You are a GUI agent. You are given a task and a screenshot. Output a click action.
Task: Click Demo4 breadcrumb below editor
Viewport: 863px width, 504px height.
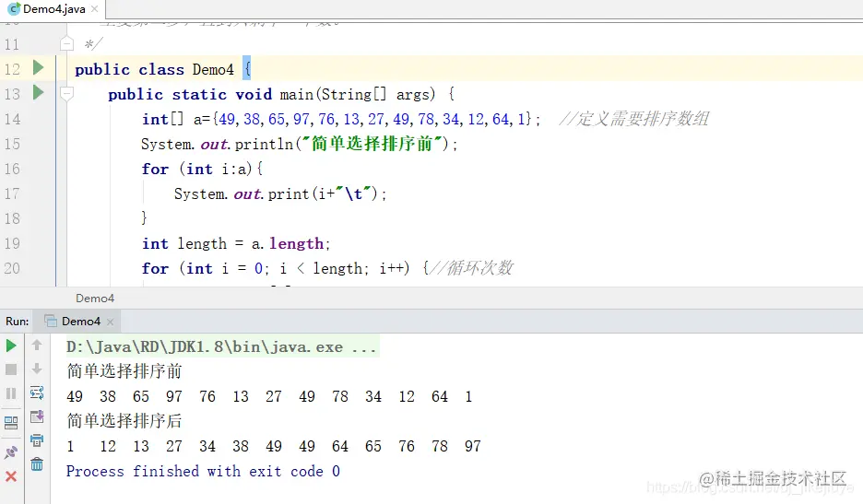point(95,299)
